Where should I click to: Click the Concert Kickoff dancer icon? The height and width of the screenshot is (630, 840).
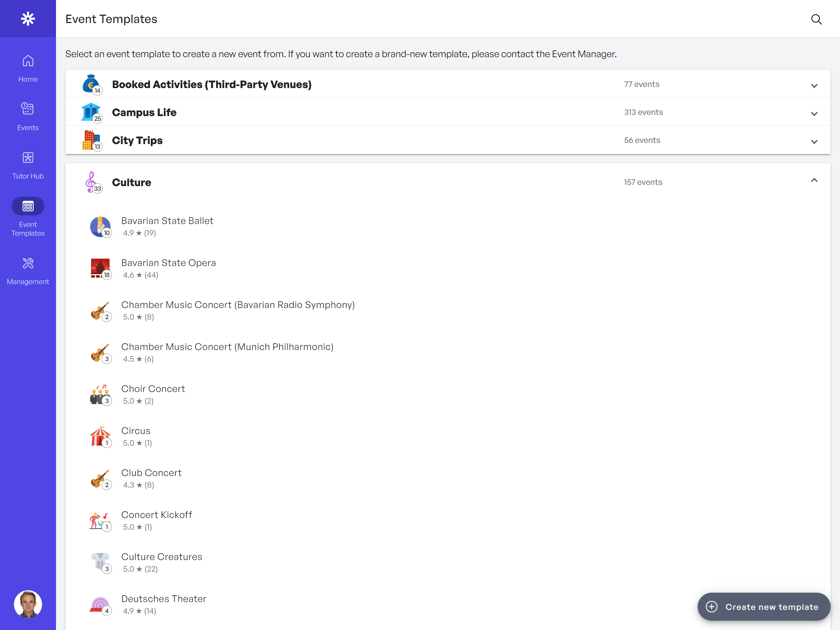click(100, 521)
